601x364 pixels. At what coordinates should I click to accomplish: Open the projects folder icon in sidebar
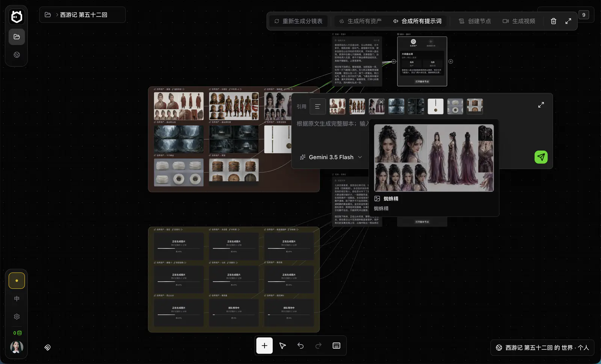coord(17,37)
